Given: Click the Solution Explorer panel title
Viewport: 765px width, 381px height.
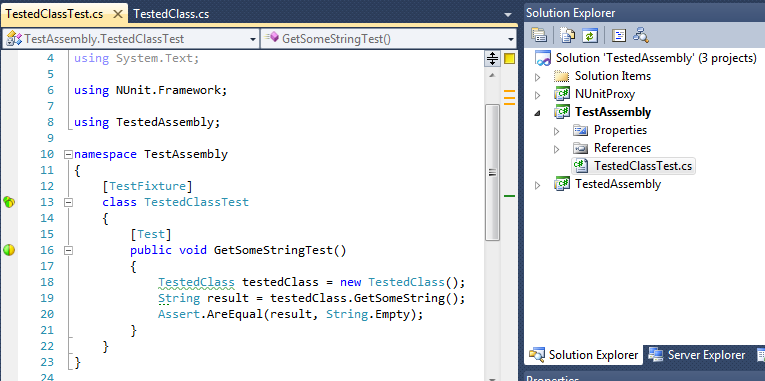Looking at the screenshot, I should [x=570, y=13].
